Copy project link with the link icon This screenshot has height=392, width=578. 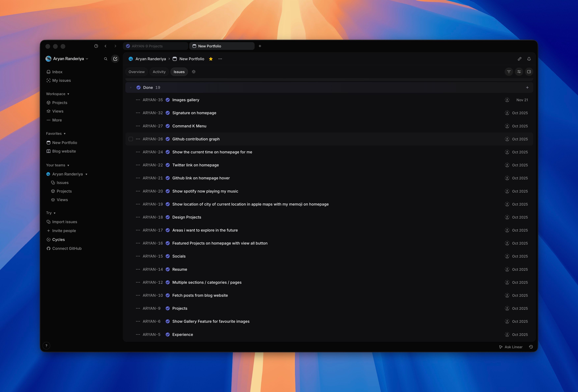[520, 59]
